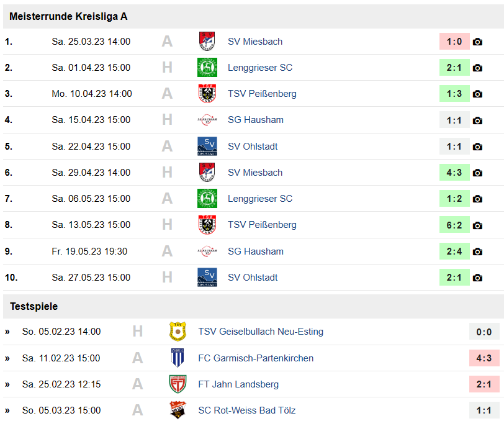Viewport: 504px width, 421px height.
Task: Click the TSV Peißenberg crest in match 3
Action: pos(207,94)
